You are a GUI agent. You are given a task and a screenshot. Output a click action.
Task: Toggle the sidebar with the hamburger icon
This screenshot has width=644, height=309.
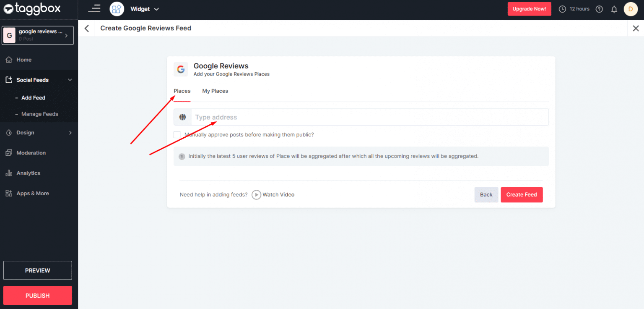pyautogui.click(x=94, y=8)
